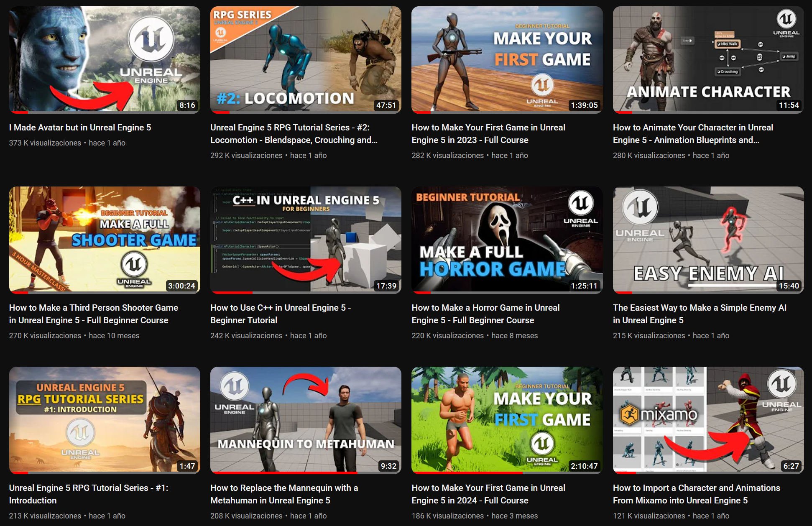Click title 'I Made Avatar but in Unreal Engine 5'
Viewport: 812px width, 526px height.
(x=80, y=128)
